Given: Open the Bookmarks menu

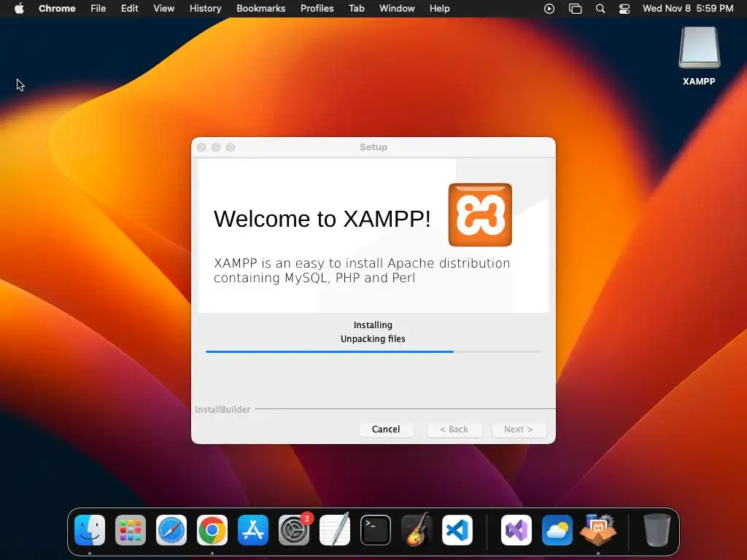Looking at the screenshot, I should (x=260, y=9).
